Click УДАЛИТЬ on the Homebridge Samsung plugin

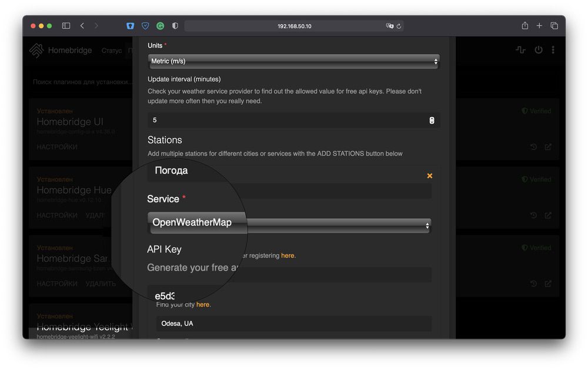101,284
